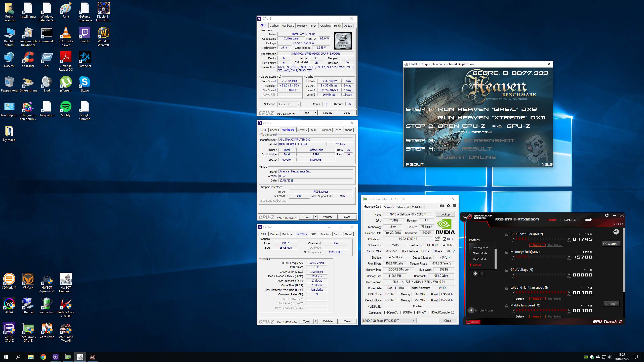Set Middle fan speed to Manual

pyautogui.click(x=537, y=316)
